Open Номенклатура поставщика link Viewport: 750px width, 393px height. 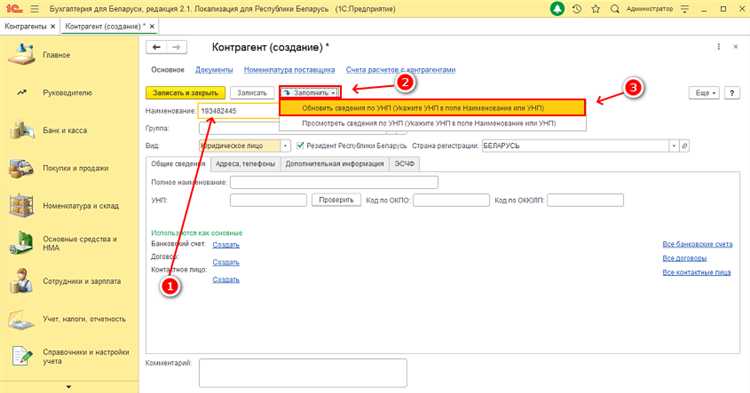(289, 70)
